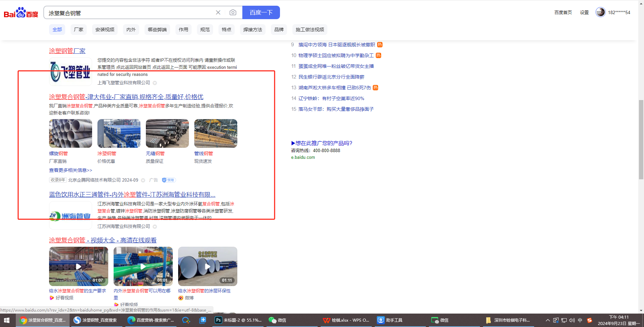
Task: Click the Baidu logo
Action: [21, 13]
